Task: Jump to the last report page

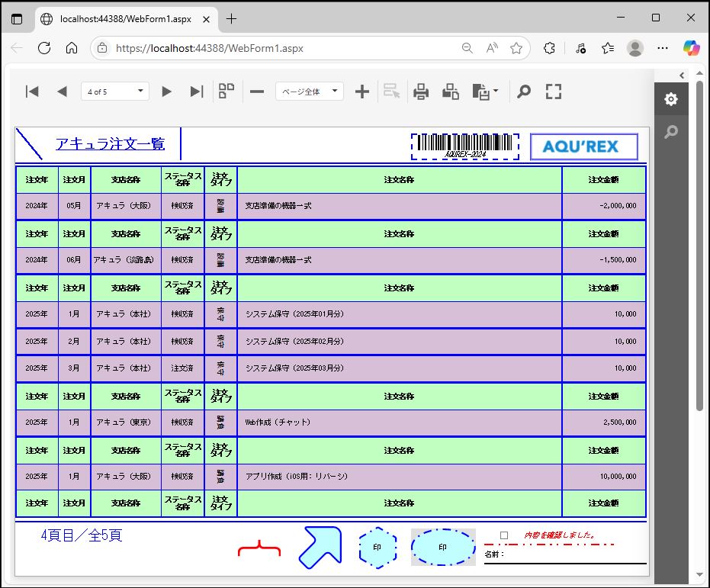Action: pos(196,92)
